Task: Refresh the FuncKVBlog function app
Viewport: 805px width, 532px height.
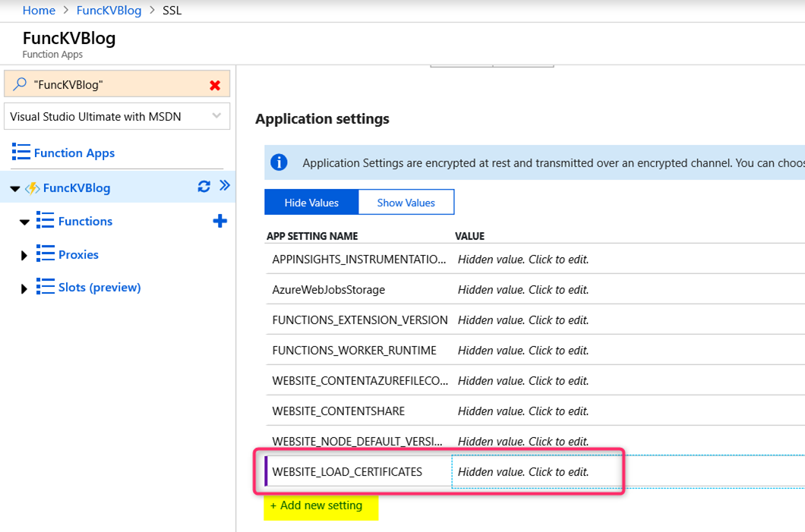Action: coord(204,186)
